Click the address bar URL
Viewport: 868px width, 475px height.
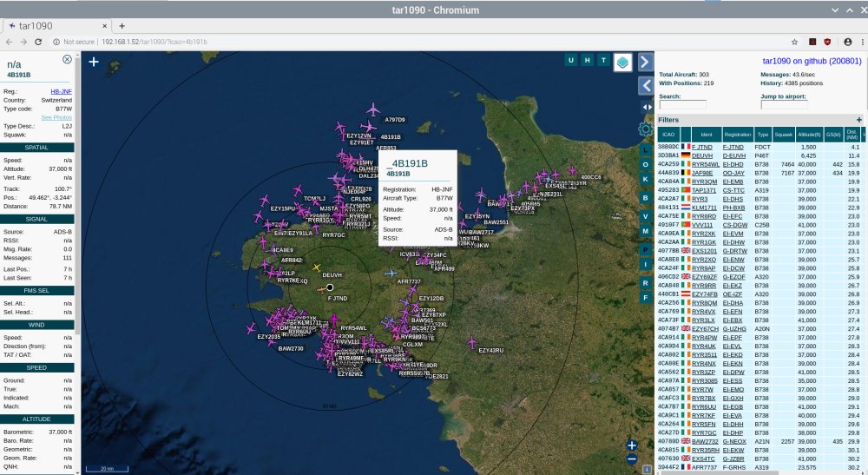click(x=155, y=42)
